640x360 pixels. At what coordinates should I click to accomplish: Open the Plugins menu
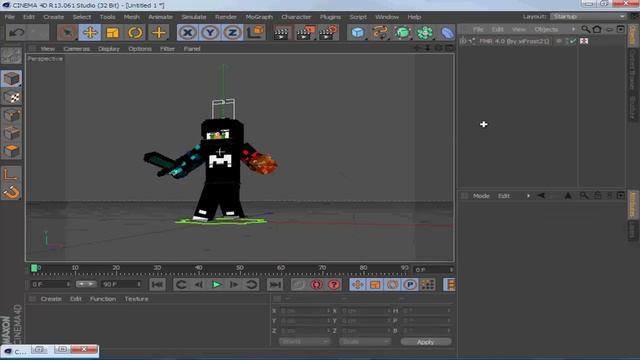330,17
